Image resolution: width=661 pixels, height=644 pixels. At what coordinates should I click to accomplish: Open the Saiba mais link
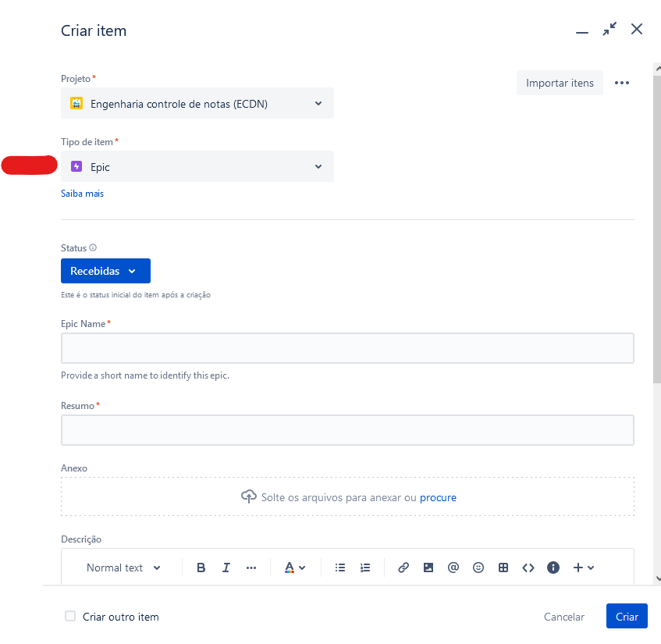[x=82, y=194]
